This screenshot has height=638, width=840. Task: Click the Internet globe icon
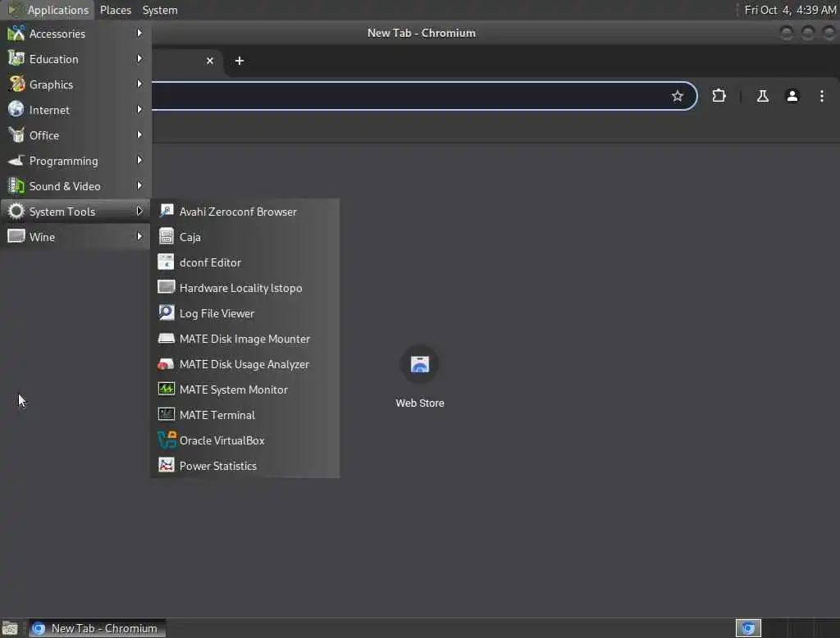click(16, 109)
